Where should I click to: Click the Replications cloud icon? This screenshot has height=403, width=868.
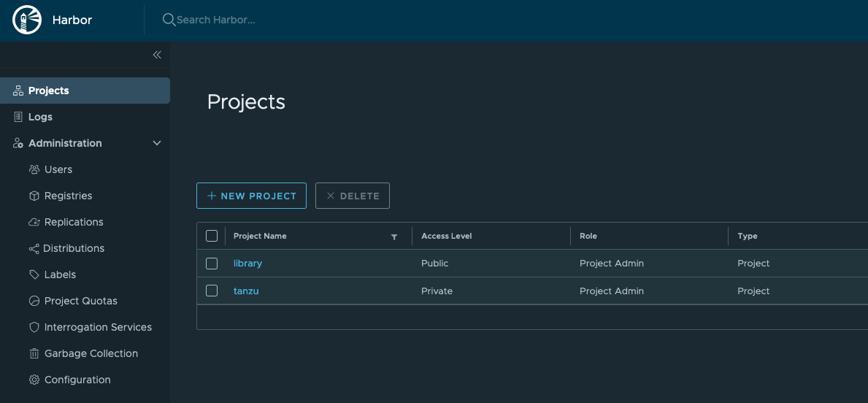click(x=34, y=222)
